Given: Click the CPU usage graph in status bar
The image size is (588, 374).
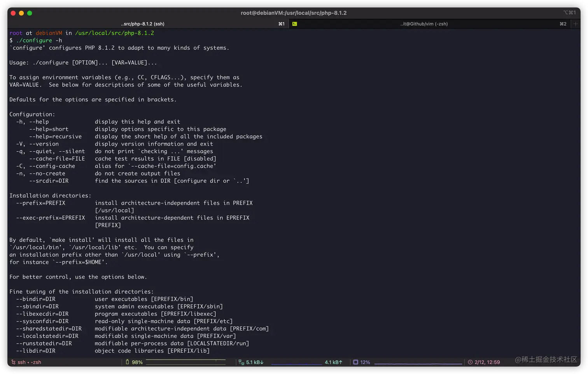Looking at the screenshot, I should pos(418,363).
